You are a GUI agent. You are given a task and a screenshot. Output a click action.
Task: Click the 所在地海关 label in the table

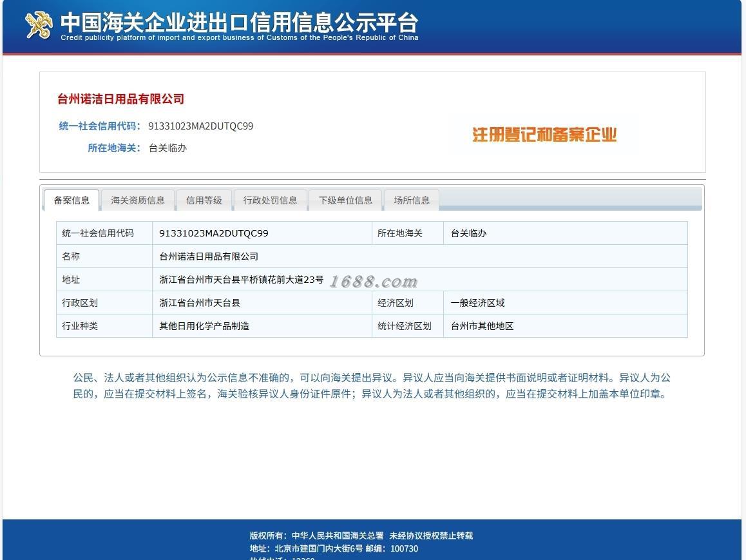click(408, 233)
